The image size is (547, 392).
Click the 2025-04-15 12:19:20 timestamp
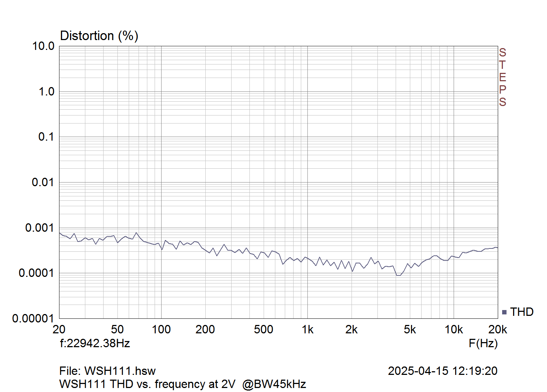point(442,371)
